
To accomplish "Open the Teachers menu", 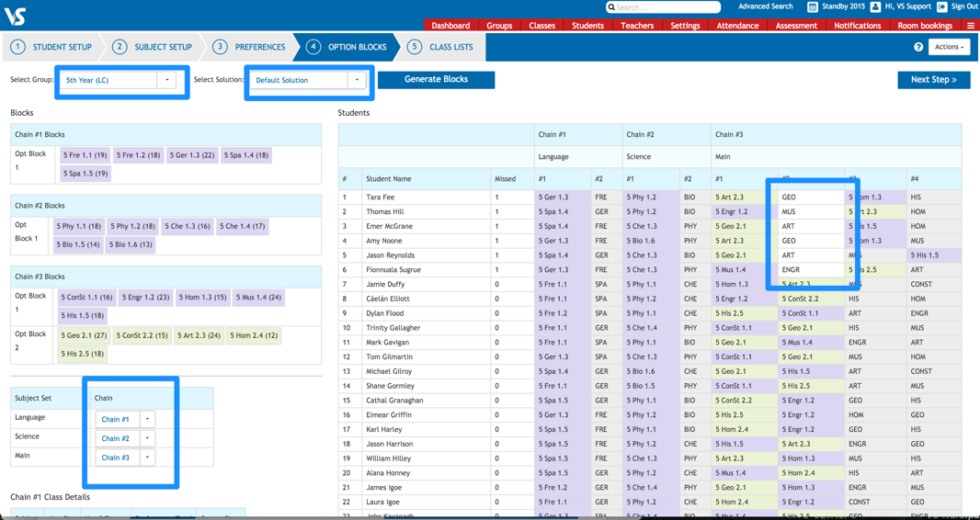I will [x=637, y=26].
